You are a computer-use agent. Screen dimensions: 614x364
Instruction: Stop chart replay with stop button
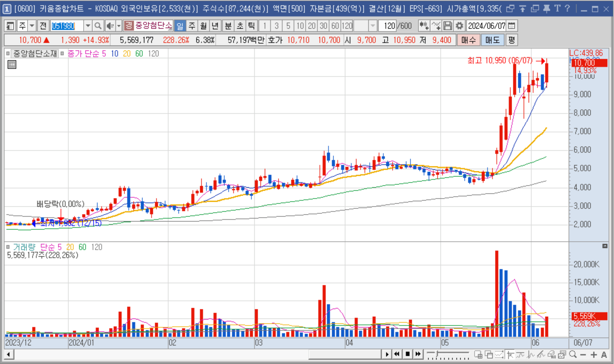408,354
